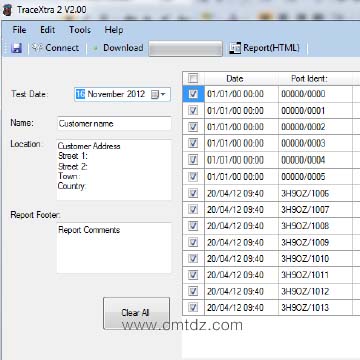Screen dimensions: 360x360
Task: Select port ident cell 3H9OZ/1010
Action: pos(315,258)
